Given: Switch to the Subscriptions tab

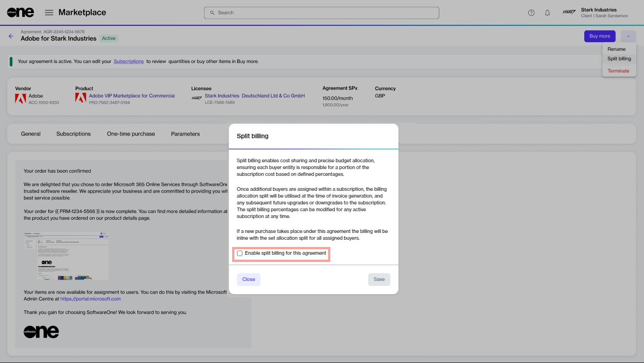Looking at the screenshot, I should pos(73,134).
